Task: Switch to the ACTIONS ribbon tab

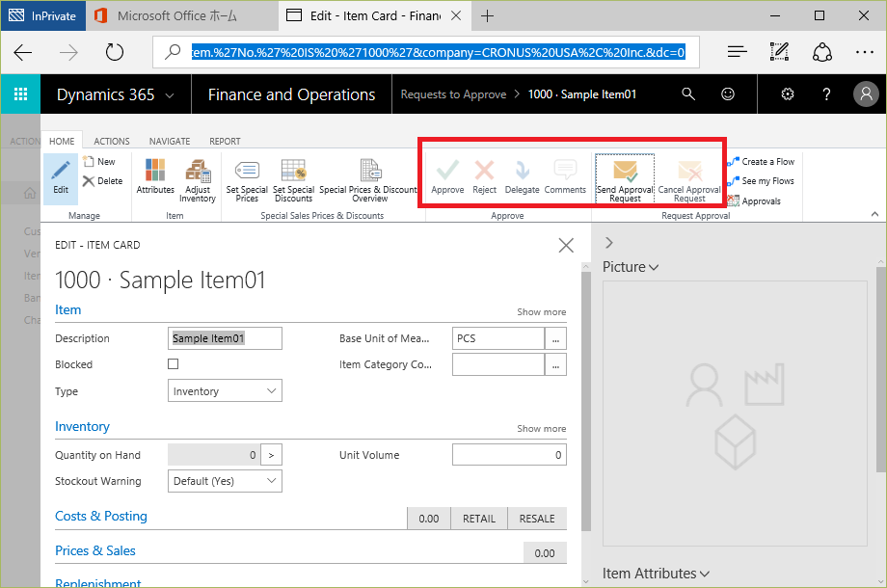Action: [x=112, y=142]
